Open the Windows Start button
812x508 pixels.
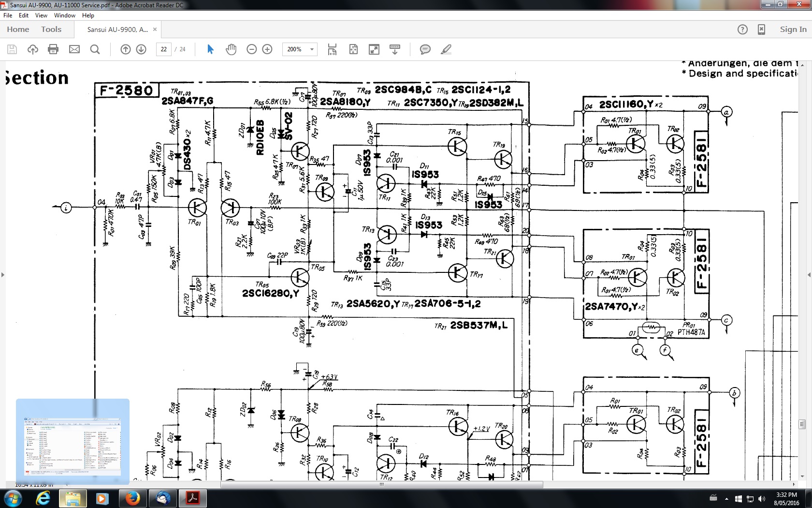click(13, 498)
